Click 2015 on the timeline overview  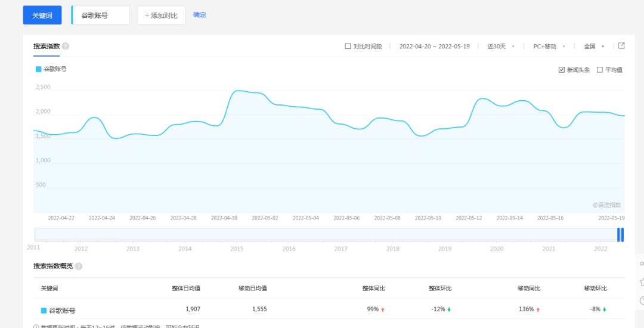pos(237,249)
